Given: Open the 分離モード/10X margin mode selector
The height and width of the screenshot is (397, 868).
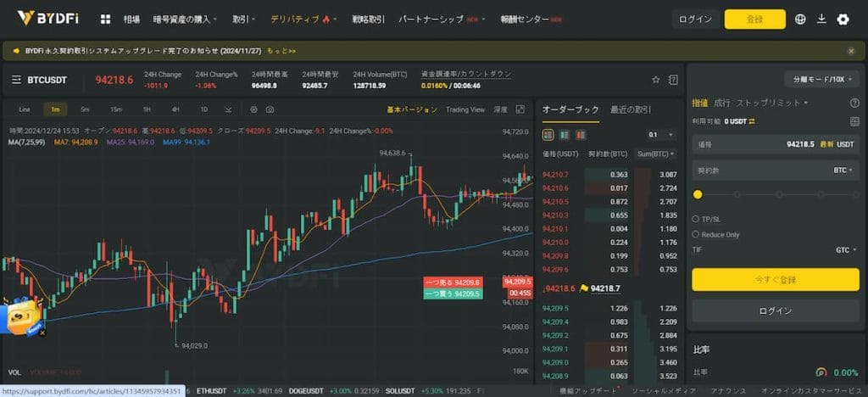Looking at the screenshot, I should tap(821, 79).
